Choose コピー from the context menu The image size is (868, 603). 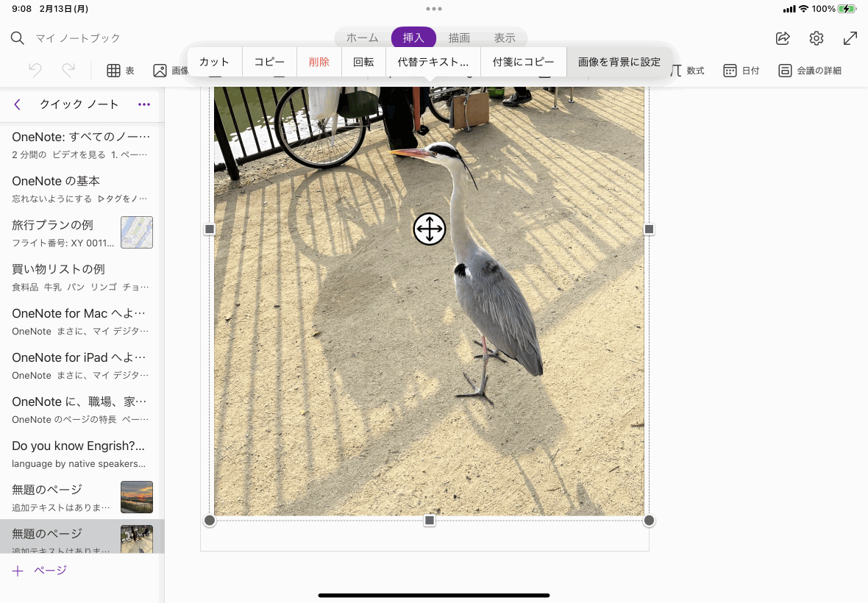click(x=269, y=62)
